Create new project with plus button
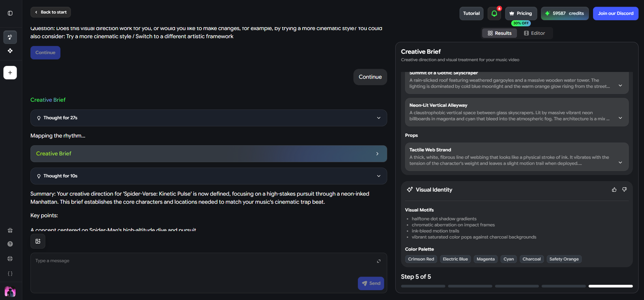The image size is (644, 300). [x=10, y=72]
